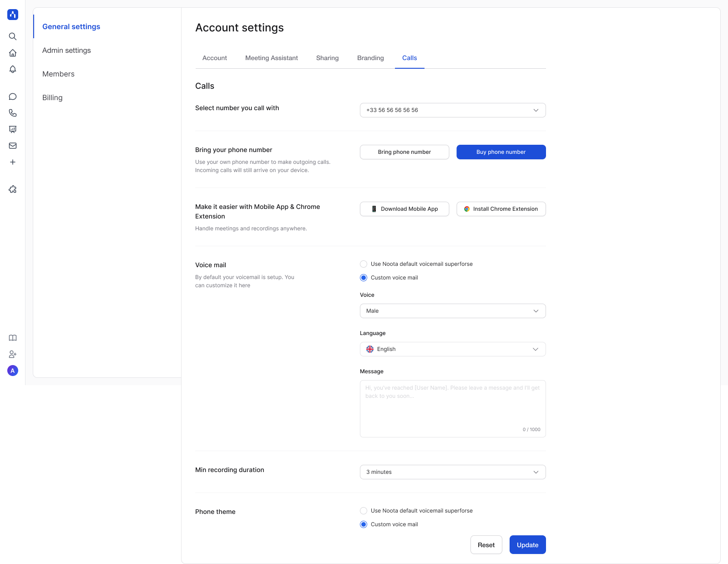Viewport: 728px width, 564px height.
Task: Open the Voice dropdown showing Male
Action: click(x=452, y=311)
